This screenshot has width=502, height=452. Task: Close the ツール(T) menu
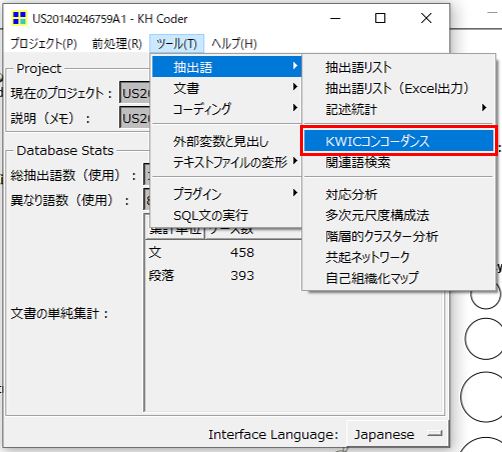tap(176, 43)
